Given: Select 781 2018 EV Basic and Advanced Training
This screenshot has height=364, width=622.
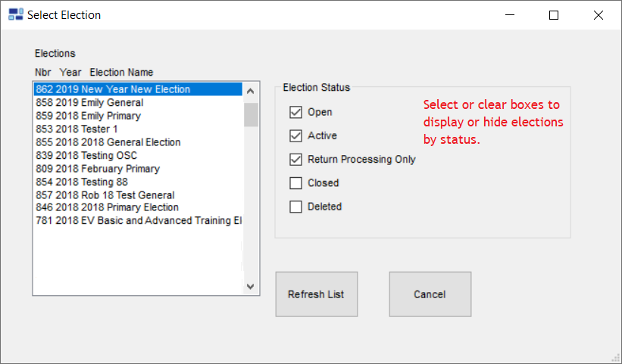Looking at the screenshot, I should 138,220.
